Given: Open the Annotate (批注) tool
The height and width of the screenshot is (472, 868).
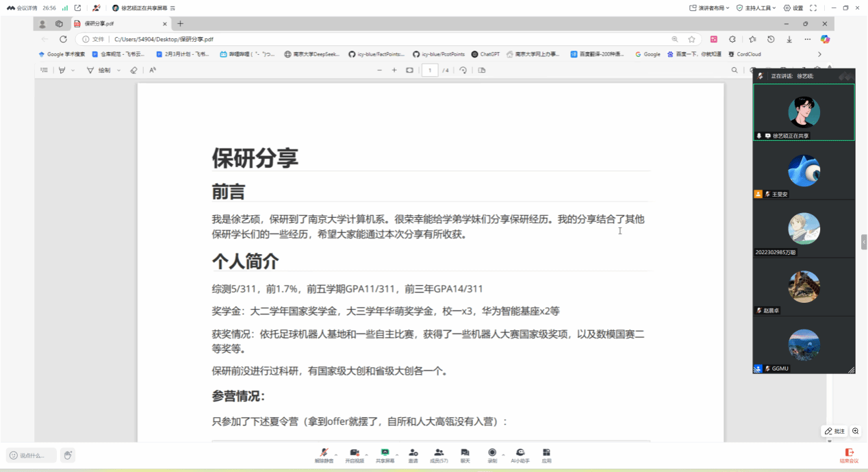Looking at the screenshot, I should (x=834, y=431).
